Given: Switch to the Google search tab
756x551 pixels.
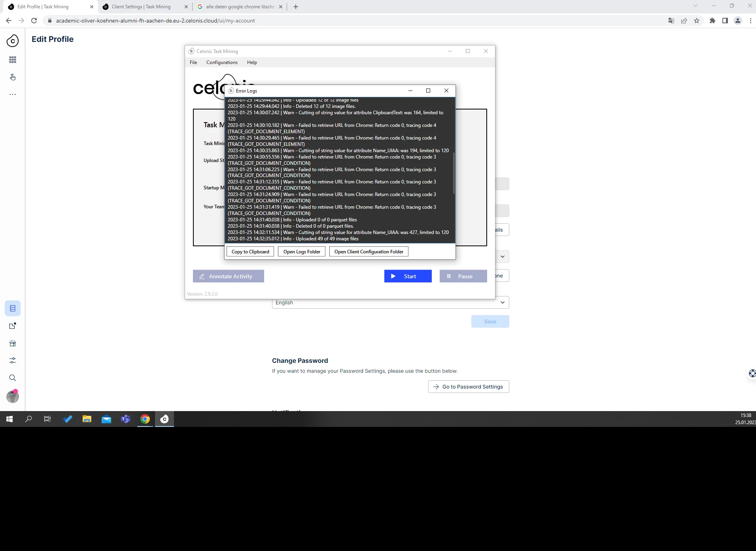Looking at the screenshot, I should pos(240,7).
